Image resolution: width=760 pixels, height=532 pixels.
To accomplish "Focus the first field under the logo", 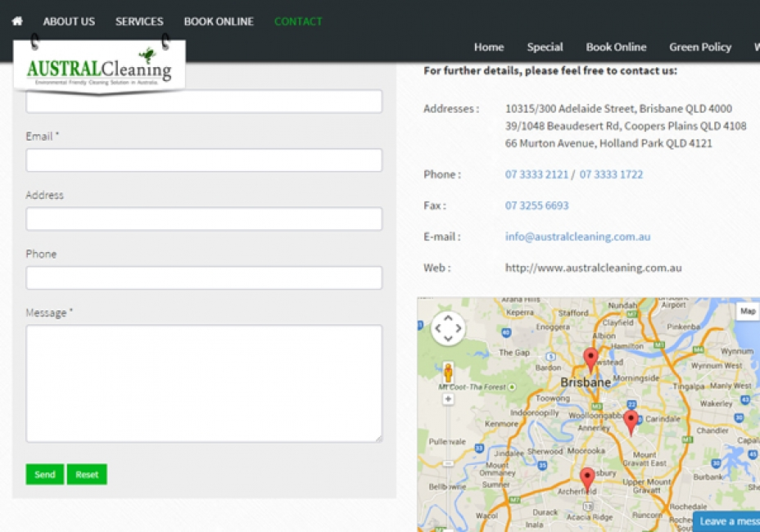I will coord(204,101).
